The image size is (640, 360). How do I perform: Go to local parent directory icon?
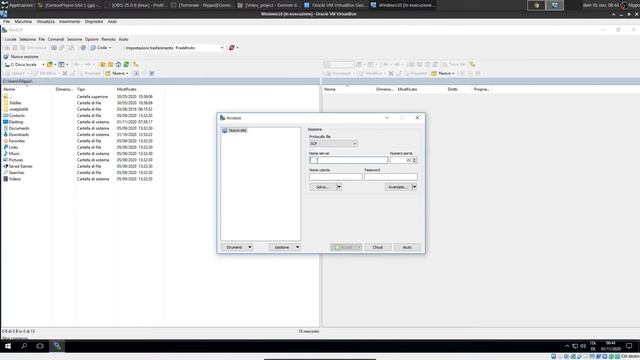tap(102, 64)
